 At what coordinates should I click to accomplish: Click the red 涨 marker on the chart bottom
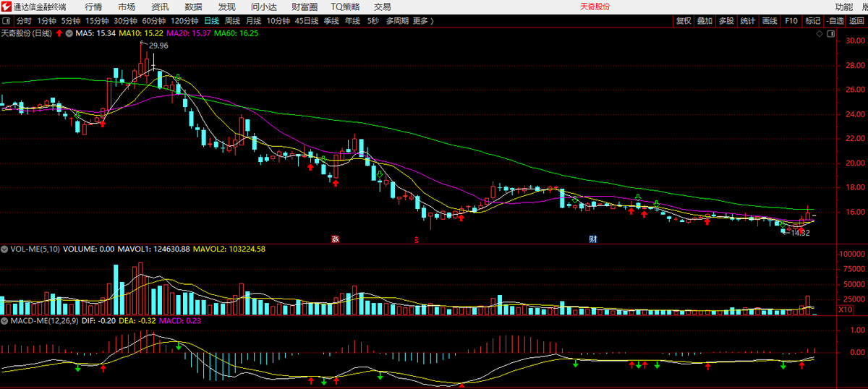pos(335,239)
